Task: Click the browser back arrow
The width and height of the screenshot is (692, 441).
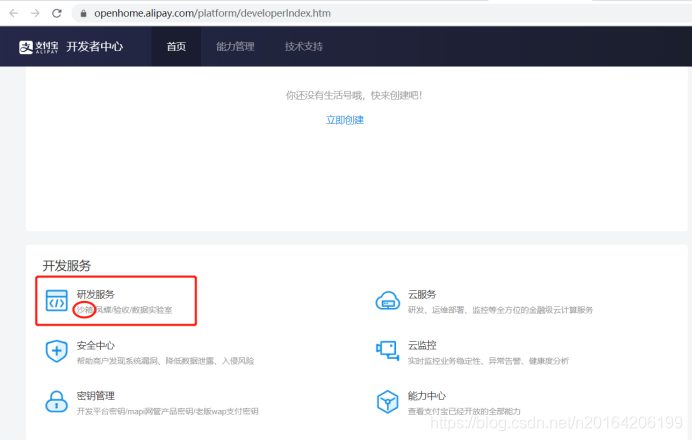Action: point(14,13)
